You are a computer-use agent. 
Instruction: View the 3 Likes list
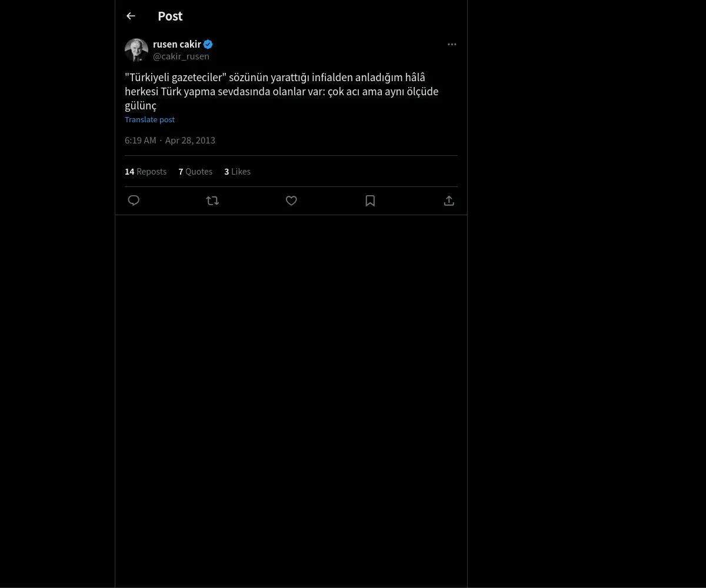point(237,172)
